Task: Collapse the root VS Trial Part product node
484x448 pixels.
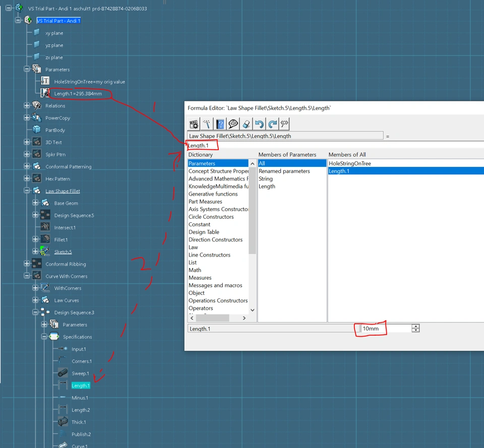Action: 9,8
